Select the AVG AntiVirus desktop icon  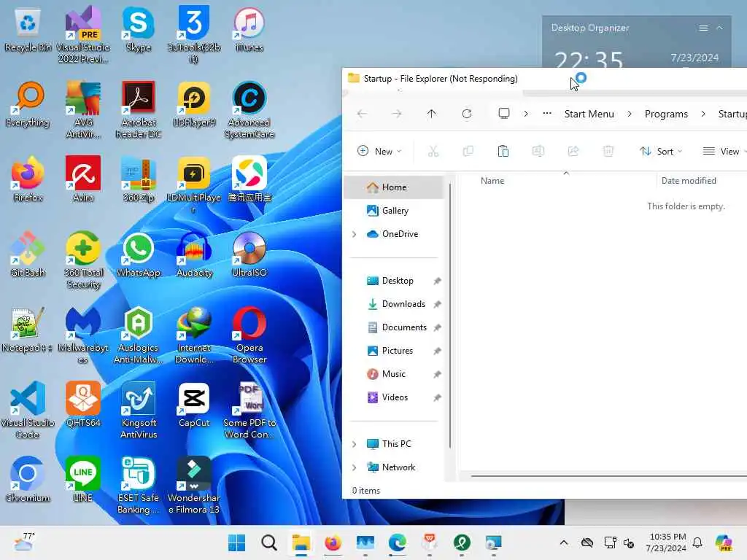coord(83,110)
